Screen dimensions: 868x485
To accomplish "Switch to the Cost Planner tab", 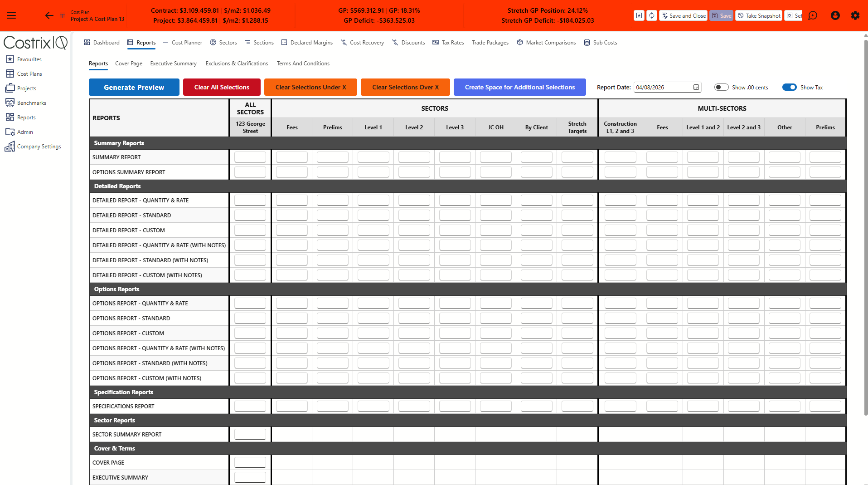I will click(183, 43).
